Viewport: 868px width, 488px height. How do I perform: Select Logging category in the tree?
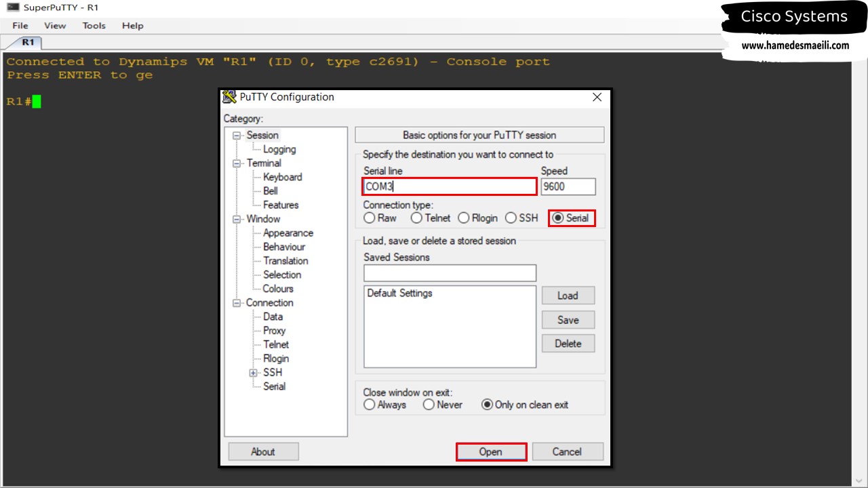coord(279,149)
